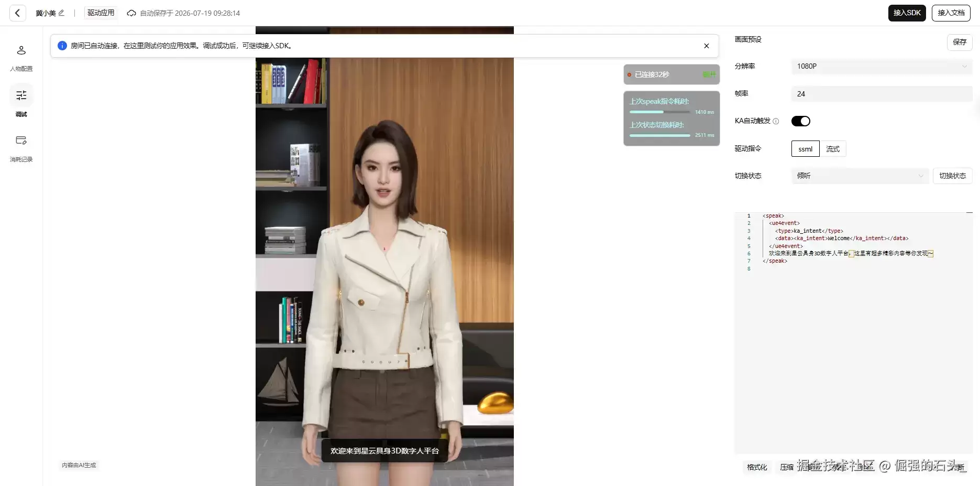Click the blue info icon in the notification

point(62,46)
